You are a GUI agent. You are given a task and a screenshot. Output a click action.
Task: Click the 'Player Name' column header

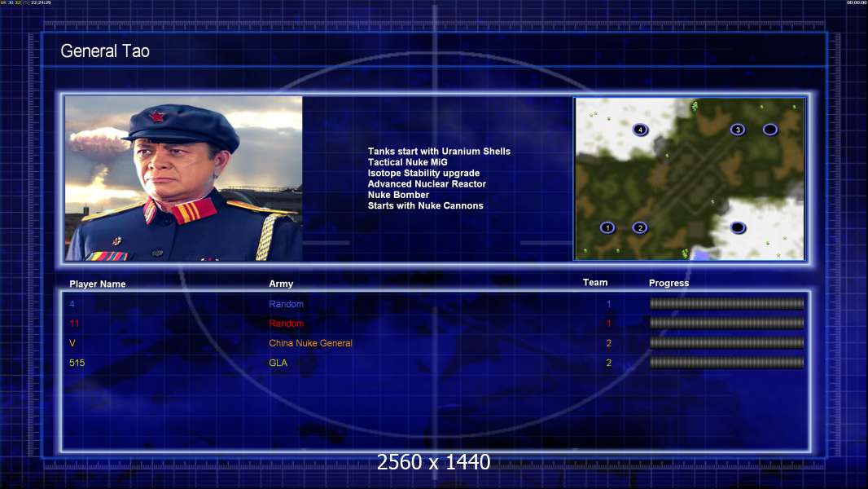tap(98, 284)
